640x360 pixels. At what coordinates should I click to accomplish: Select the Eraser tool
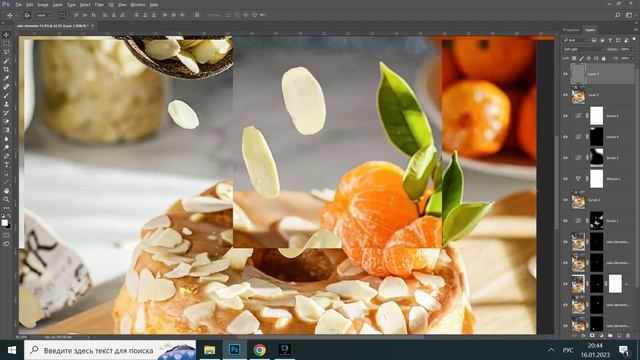6,122
